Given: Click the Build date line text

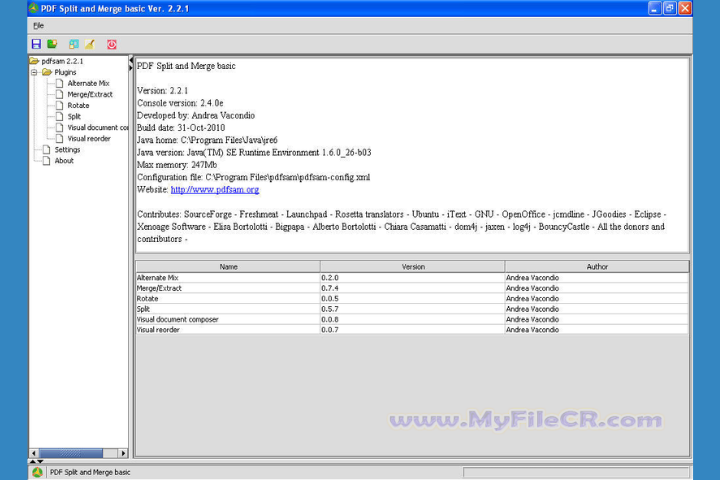Looking at the screenshot, I should point(181,128).
